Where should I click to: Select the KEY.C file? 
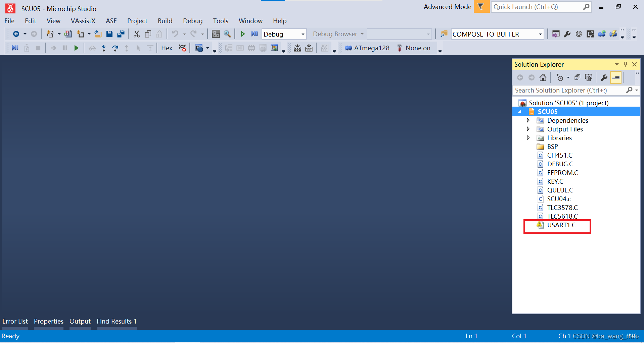[555, 181]
